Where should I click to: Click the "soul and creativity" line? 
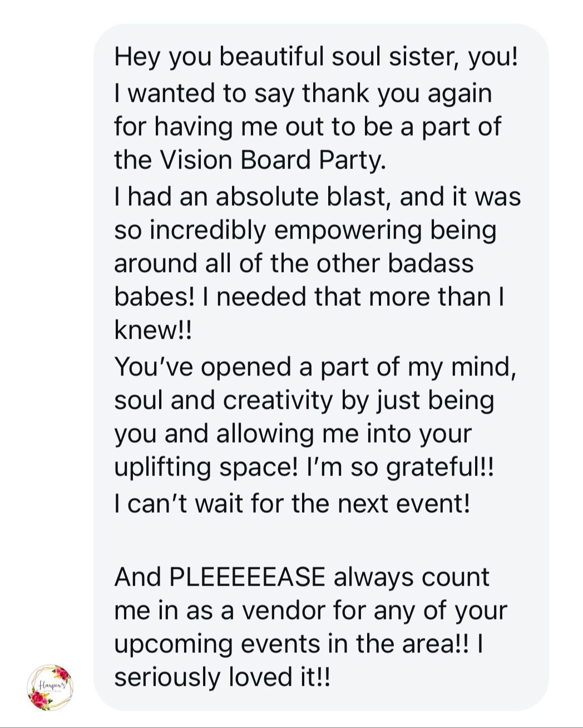(x=304, y=400)
